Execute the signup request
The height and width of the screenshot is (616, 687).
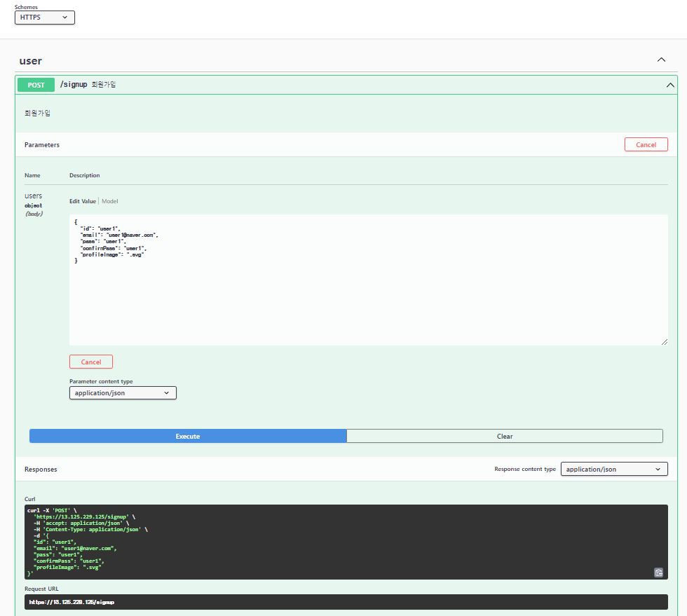tap(188, 436)
